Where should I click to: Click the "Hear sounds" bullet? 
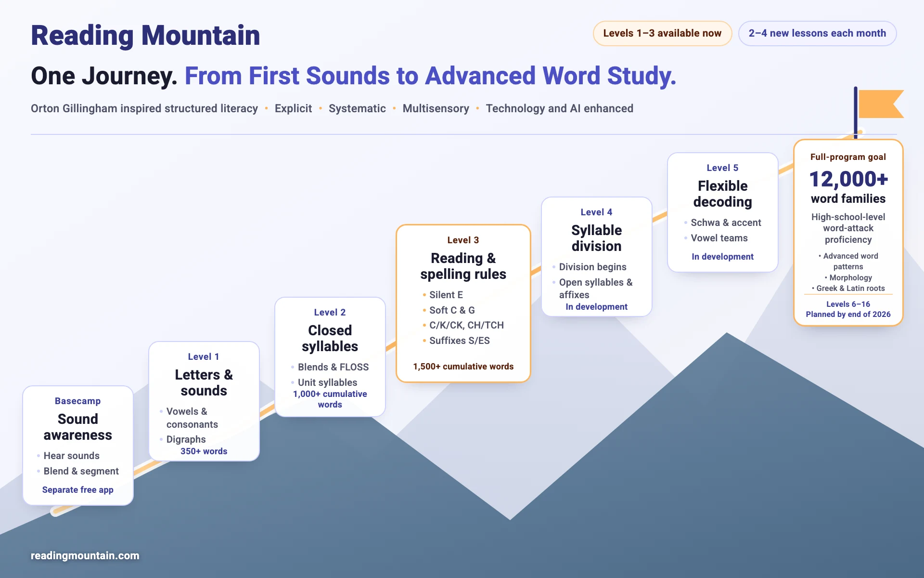71,456
